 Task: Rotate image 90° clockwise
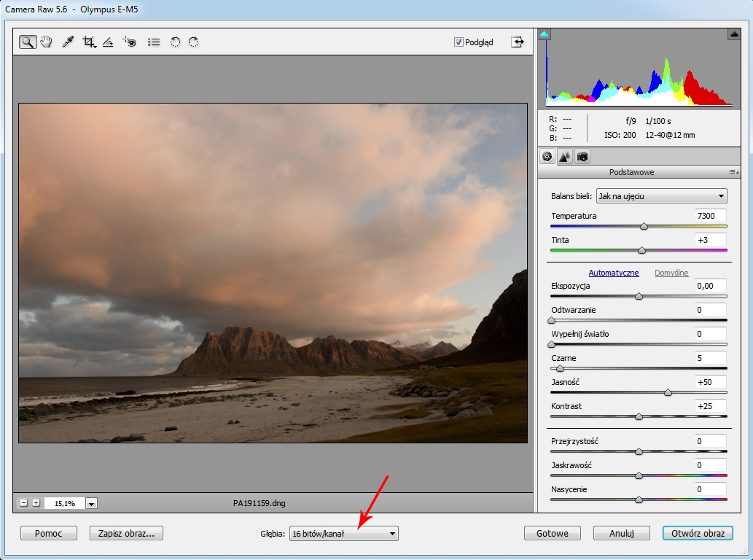point(193,42)
